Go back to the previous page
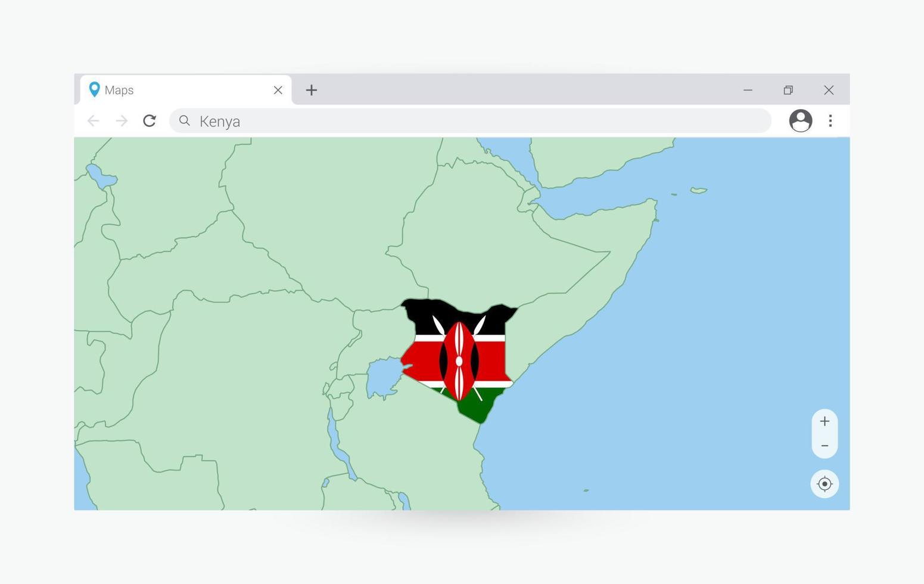 coord(93,121)
